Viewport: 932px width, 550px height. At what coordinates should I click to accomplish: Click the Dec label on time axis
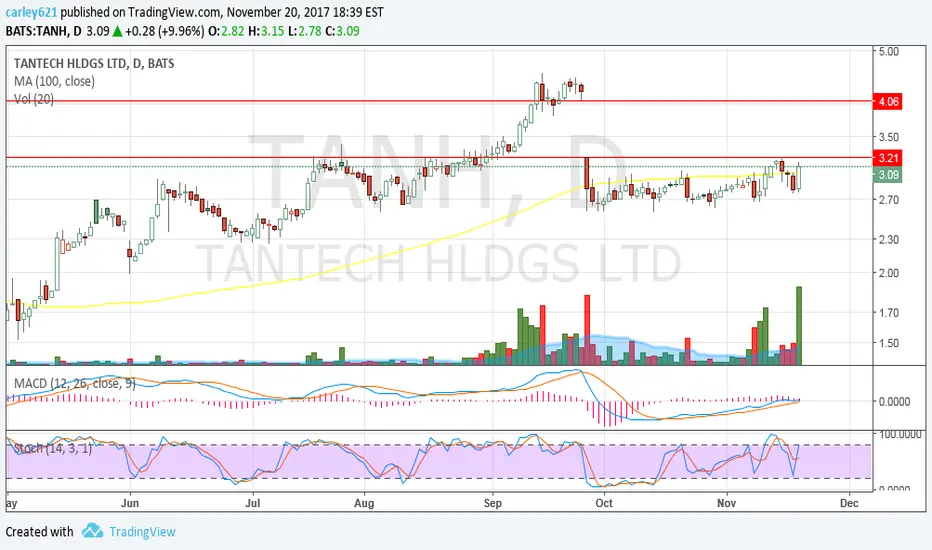point(849,503)
